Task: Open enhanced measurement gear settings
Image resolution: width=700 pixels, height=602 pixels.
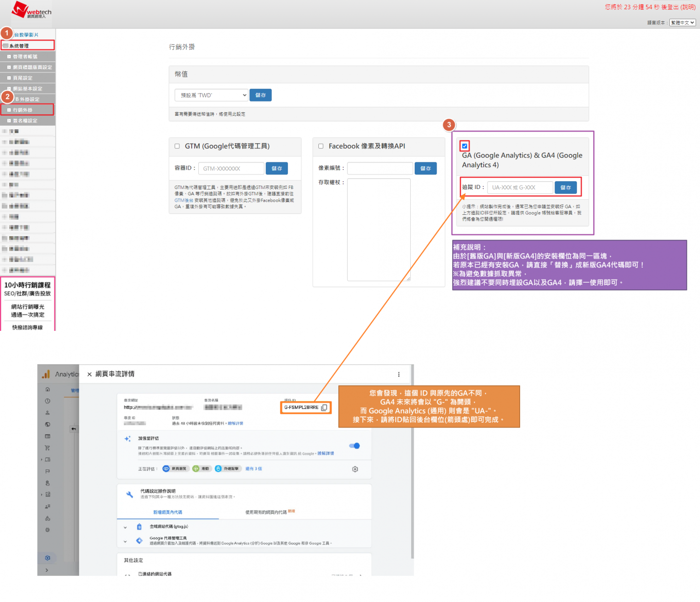Action: tap(355, 469)
